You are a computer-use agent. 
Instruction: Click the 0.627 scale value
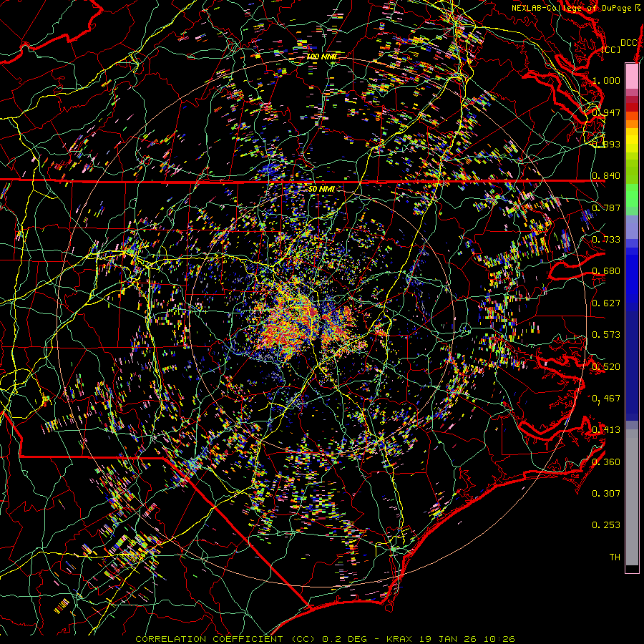606,303
